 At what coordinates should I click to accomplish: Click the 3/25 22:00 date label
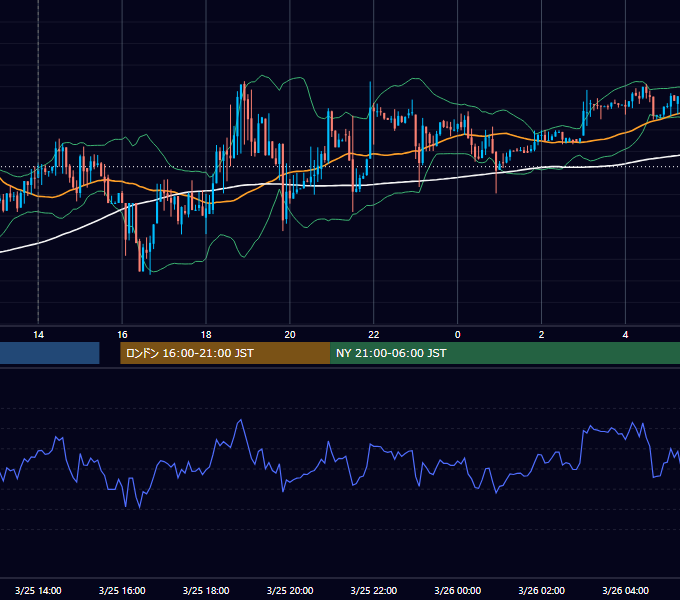tap(373, 590)
